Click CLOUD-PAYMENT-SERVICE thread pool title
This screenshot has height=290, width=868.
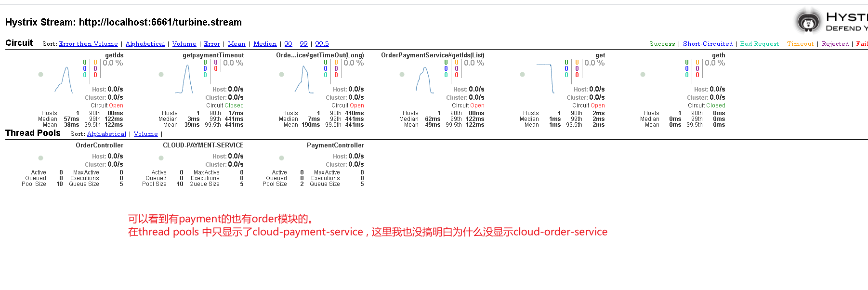[203, 145]
